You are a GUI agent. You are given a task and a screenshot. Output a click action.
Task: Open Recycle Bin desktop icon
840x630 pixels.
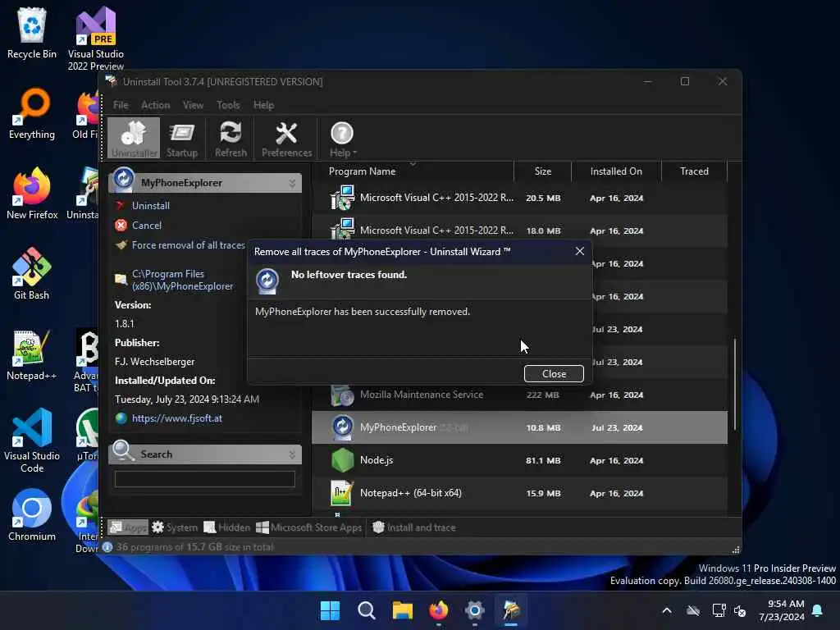(32, 33)
